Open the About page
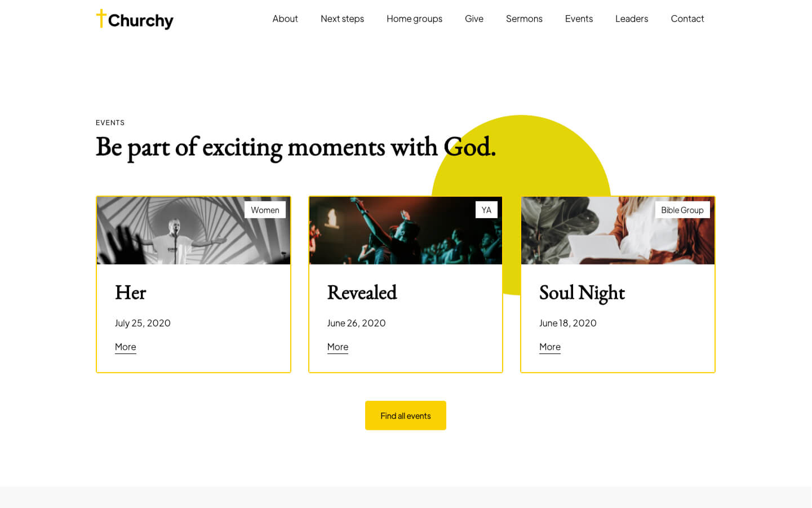The height and width of the screenshot is (508, 812). click(285, 19)
